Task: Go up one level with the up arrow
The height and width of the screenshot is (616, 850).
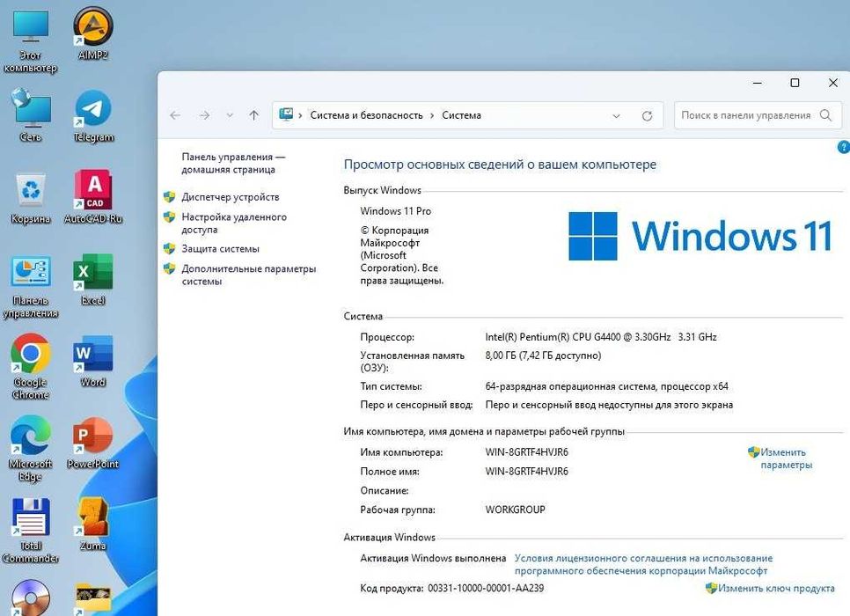Action: (253, 115)
